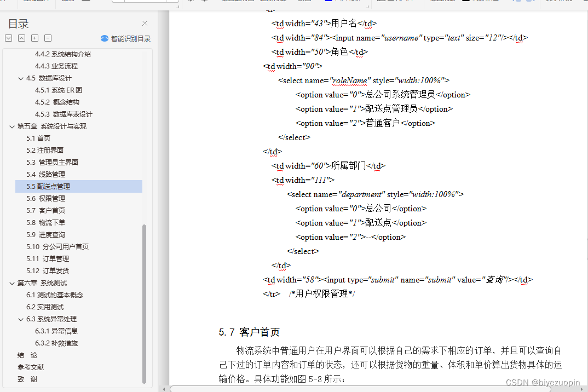
Task: Go to 4.5.2 概念结构 heading
Action: [57, 102]
